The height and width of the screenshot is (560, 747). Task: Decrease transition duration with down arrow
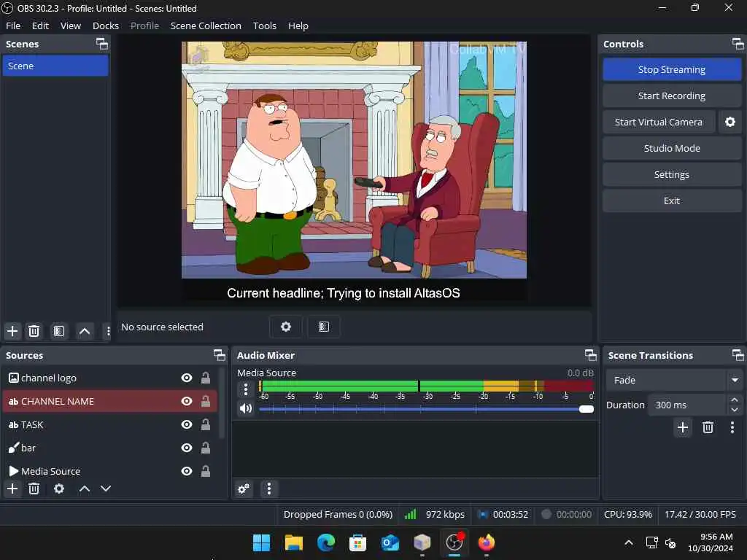click(x=734, y=410)
